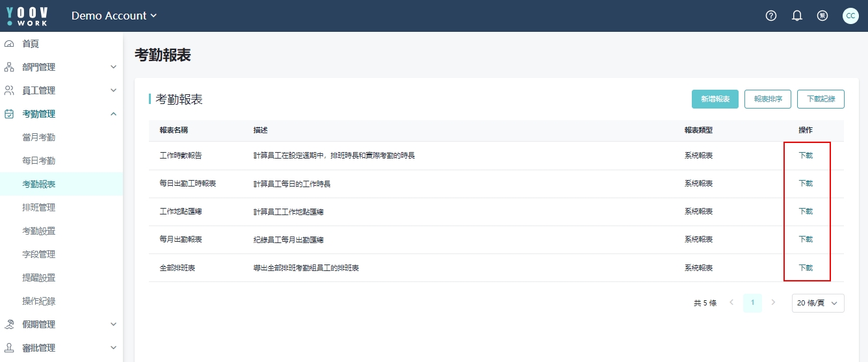Click the YOOV Work logo
The width and height of the screenshot is (868, 362).
pyautogui.click(x=27, y=16)
